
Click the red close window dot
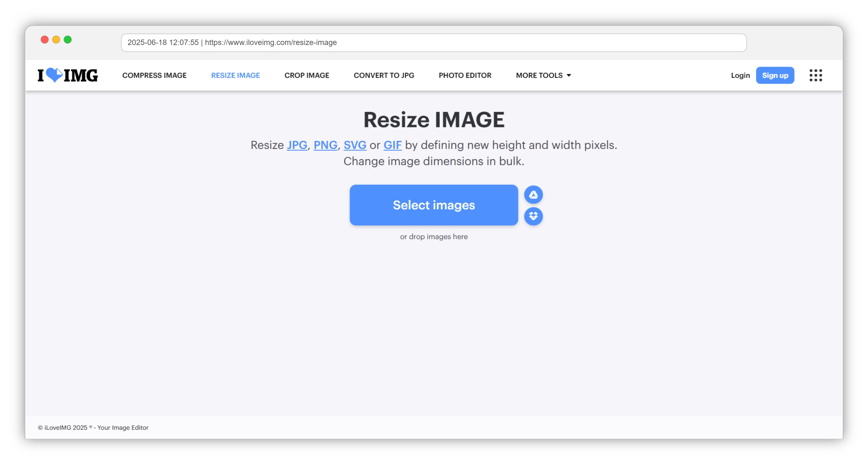pos(44,40)
